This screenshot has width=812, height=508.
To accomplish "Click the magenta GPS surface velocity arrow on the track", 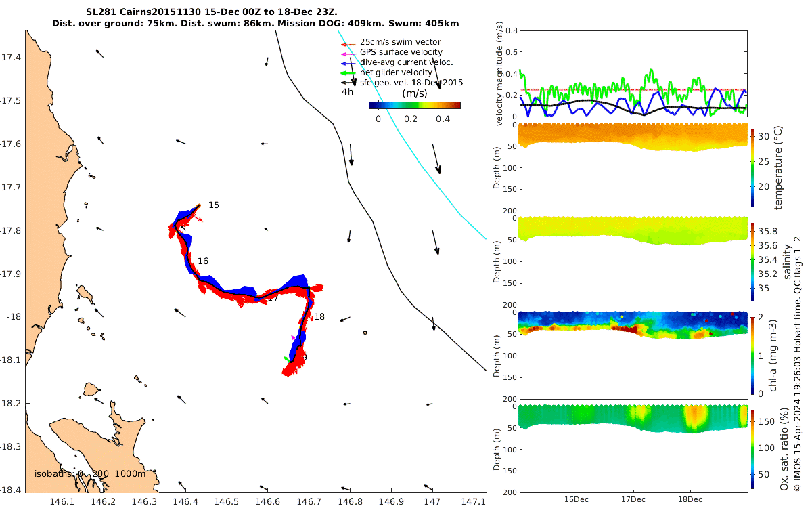I will tap(293, 337).
